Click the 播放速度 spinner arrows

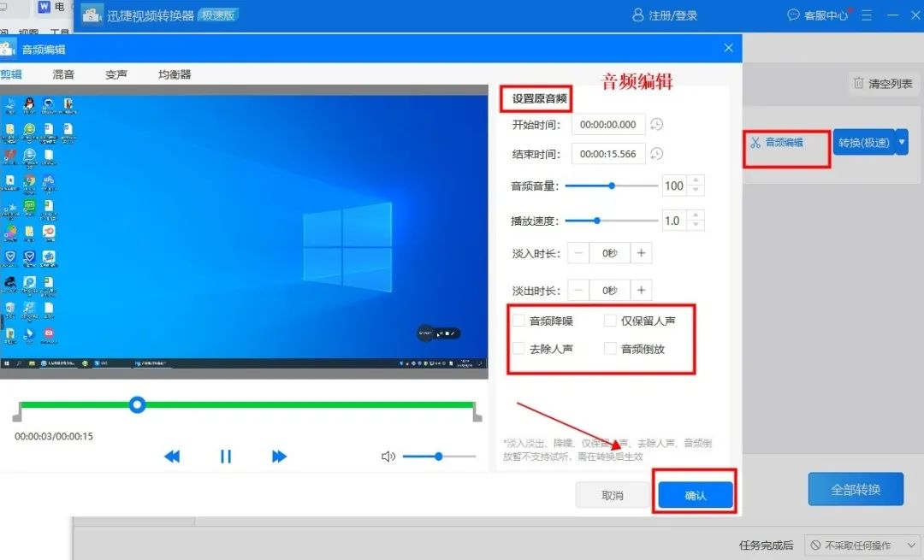coord(696,221)
